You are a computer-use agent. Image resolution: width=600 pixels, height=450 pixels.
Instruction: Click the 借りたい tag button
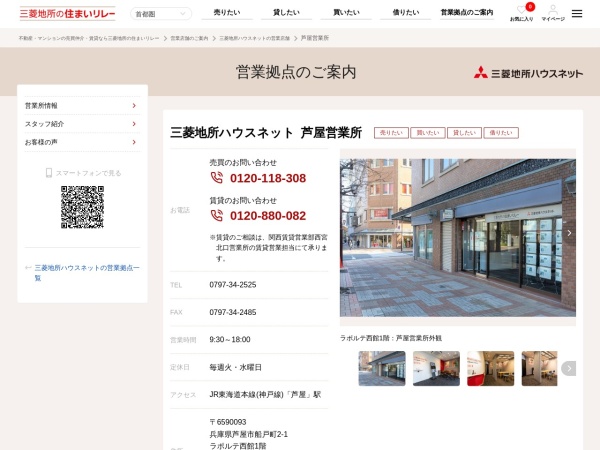[x=501, y=133]
